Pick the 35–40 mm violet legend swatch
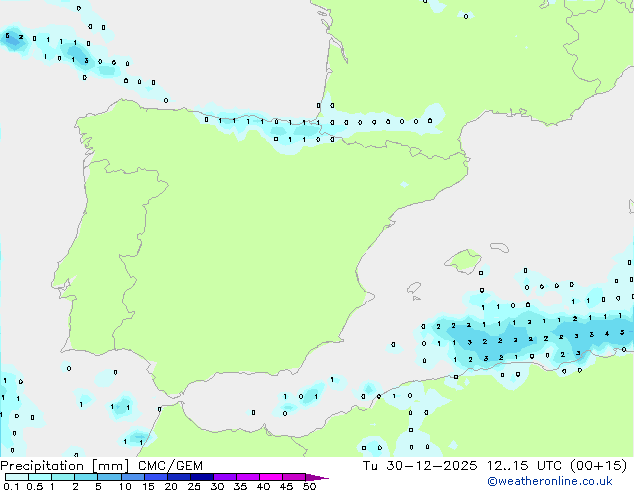 (248, 477)
